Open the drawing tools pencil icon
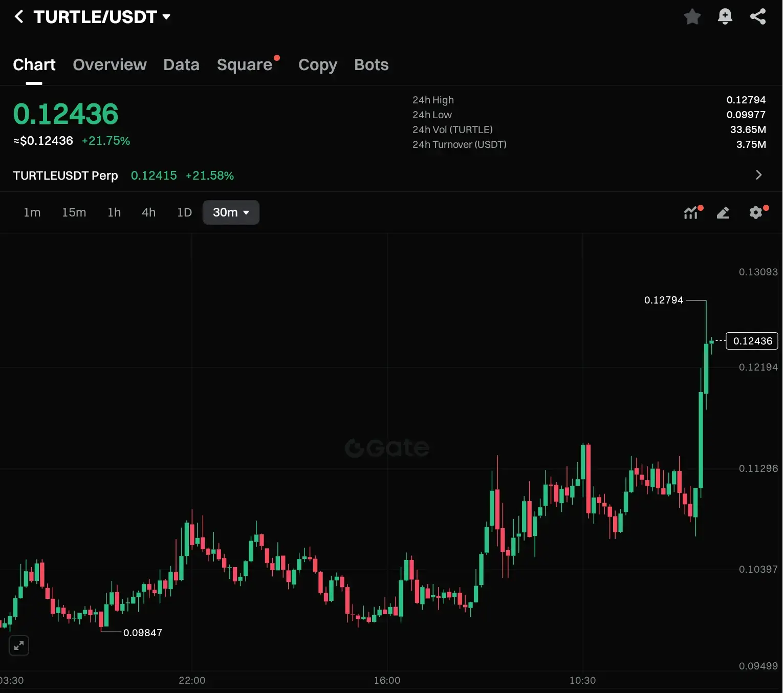The width and height of the screenshot is (784, 693). 723,212
